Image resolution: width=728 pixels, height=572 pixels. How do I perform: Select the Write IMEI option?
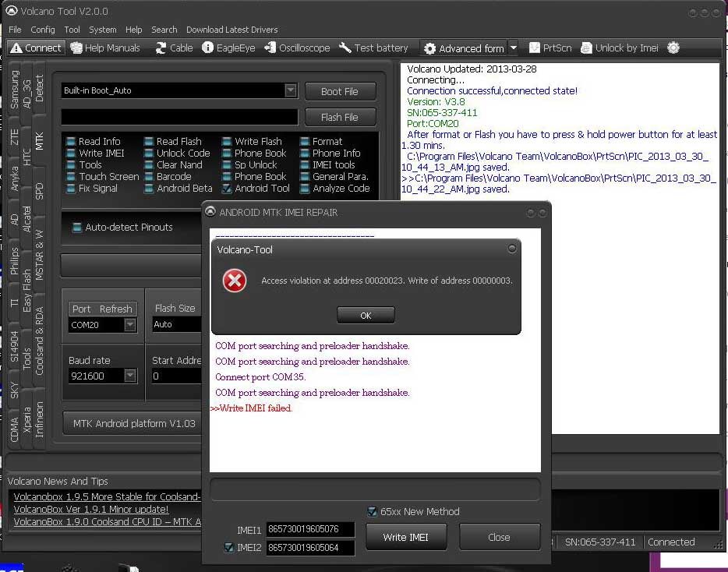coord(95,154)
